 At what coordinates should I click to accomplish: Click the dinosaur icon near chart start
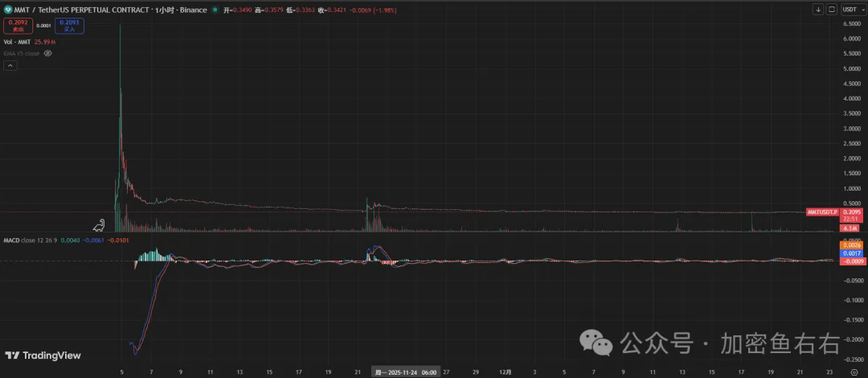99,224
